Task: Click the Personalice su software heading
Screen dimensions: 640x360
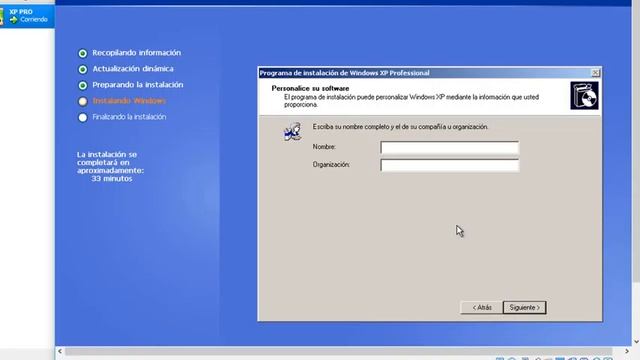Action: [x=310, y=88]
